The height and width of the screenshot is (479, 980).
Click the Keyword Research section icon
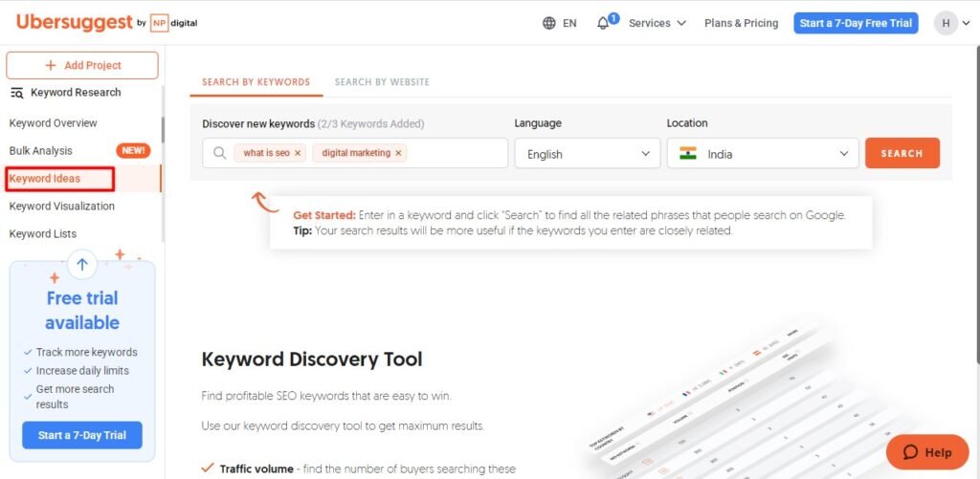coord(17,93)
